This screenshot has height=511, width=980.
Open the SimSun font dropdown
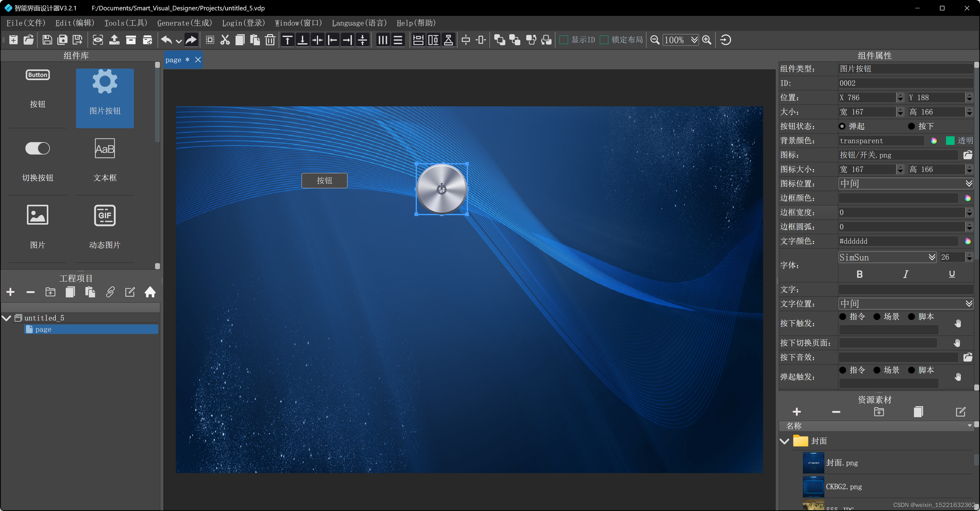pyautogui.click(x=887, y=257)
